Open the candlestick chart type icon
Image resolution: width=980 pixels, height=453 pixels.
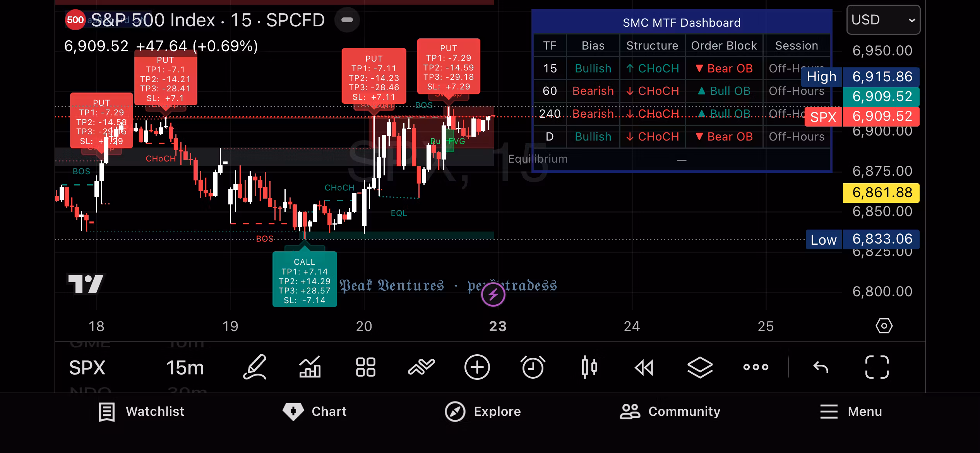(x=589, y=367)
